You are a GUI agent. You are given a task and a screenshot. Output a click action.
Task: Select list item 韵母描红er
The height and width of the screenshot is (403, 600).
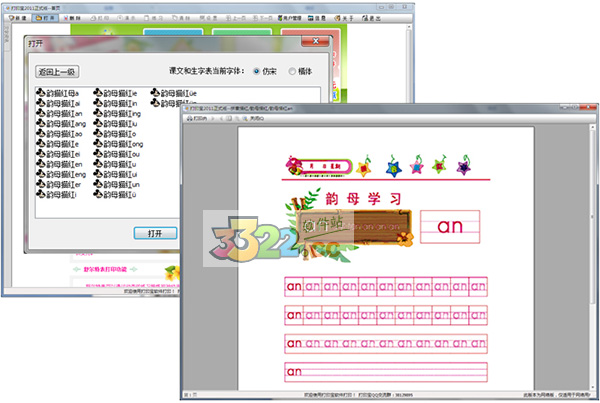click(59, 184)
